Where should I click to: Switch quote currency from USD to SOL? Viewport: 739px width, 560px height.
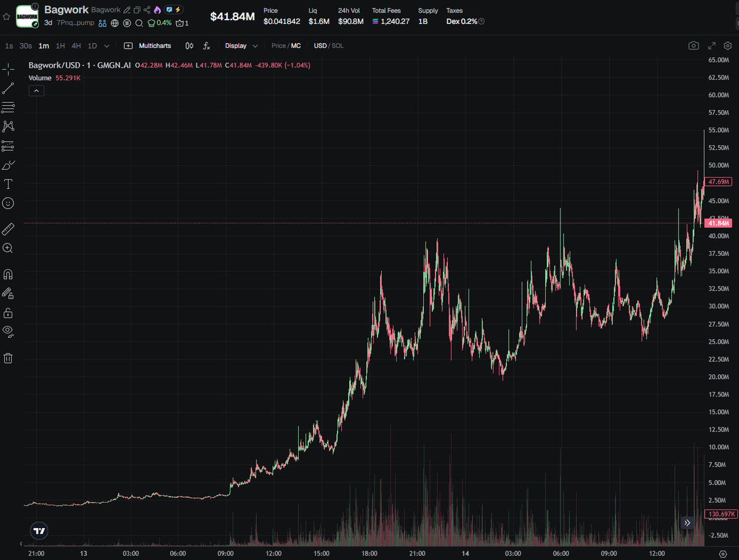click(x=337, y=46)
